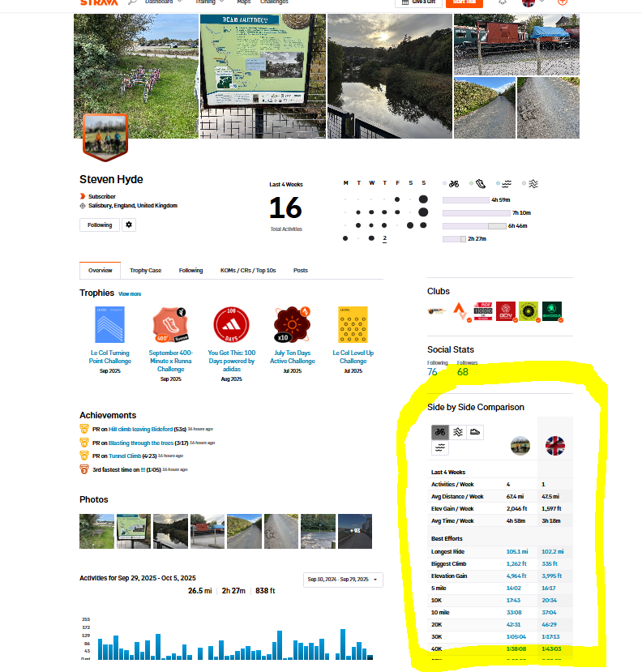Select cycling in Side by Side Comparison
642x672 pixels.
[439, 432]
